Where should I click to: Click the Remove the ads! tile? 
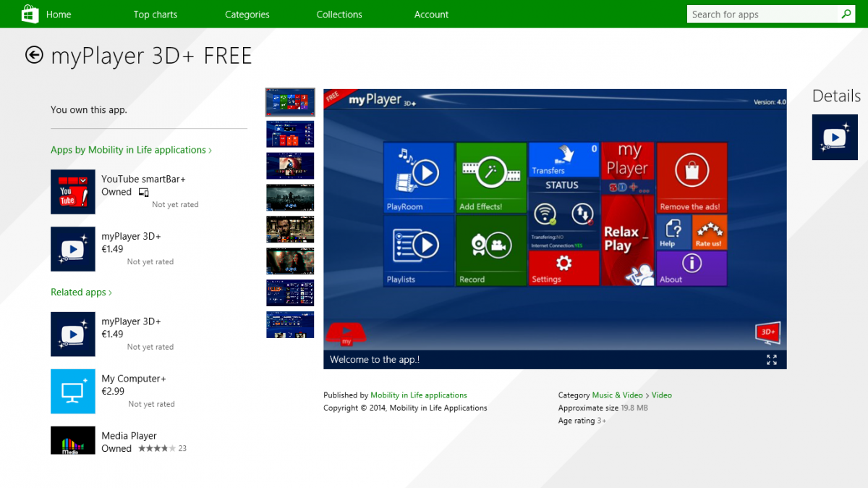[692, 177]
